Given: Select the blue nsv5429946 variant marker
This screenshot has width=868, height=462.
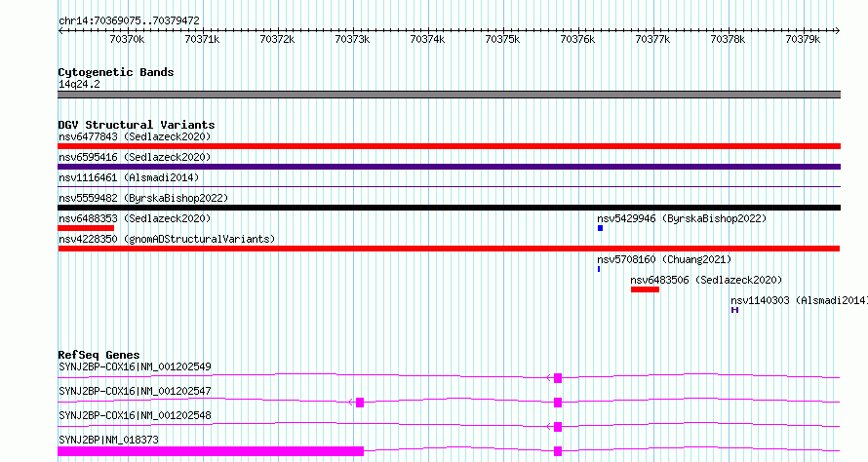Looking at the screenshot, I should pyautogui.click(x=600, y=228).
